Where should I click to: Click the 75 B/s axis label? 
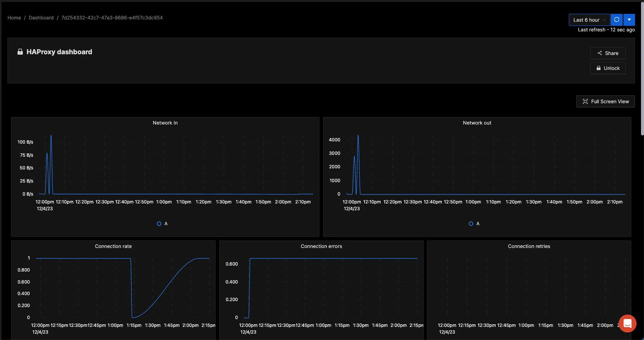[27, 155]
